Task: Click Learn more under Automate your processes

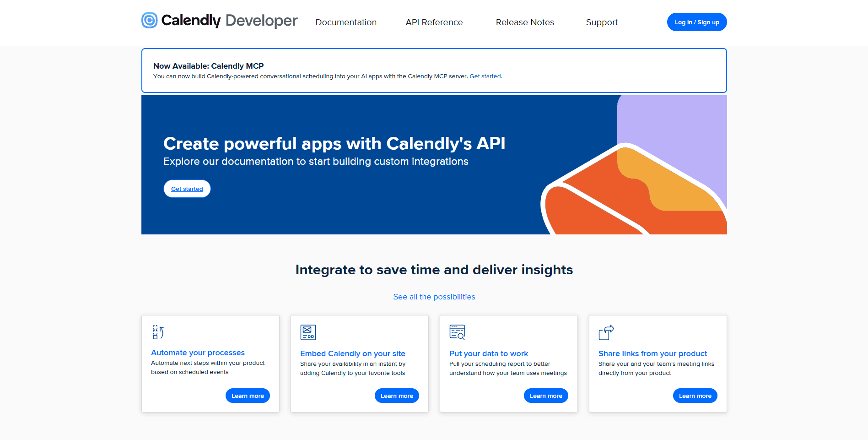Action: coord(248,396)
